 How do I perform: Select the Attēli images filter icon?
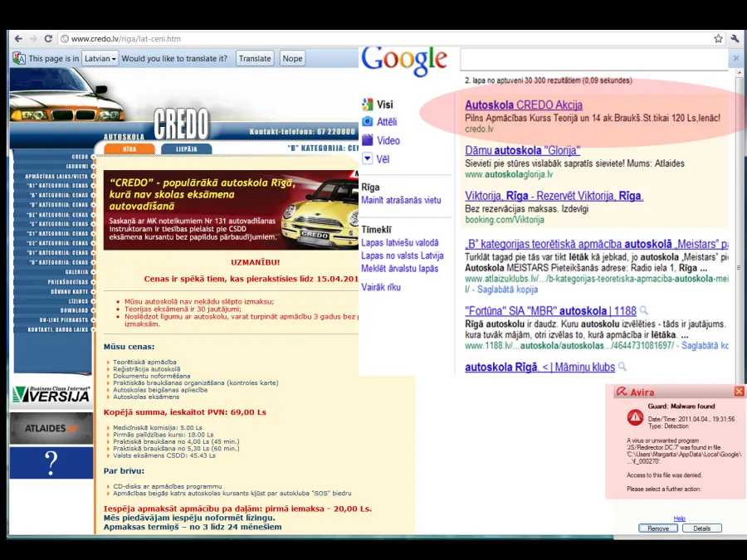tap(368, 121)
